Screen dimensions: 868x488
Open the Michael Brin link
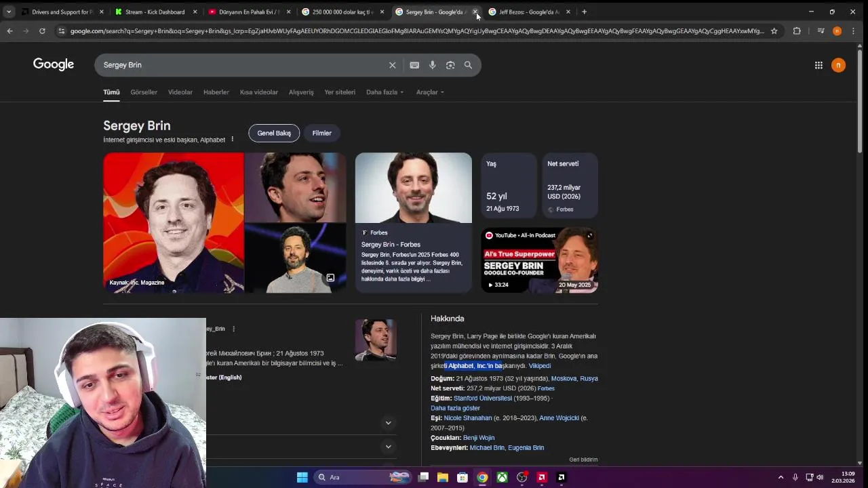[487, 448]
